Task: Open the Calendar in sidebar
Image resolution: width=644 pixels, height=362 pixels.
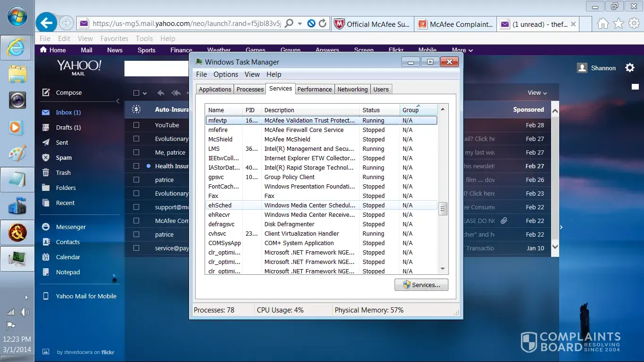Action: click(x=68, y=257)
